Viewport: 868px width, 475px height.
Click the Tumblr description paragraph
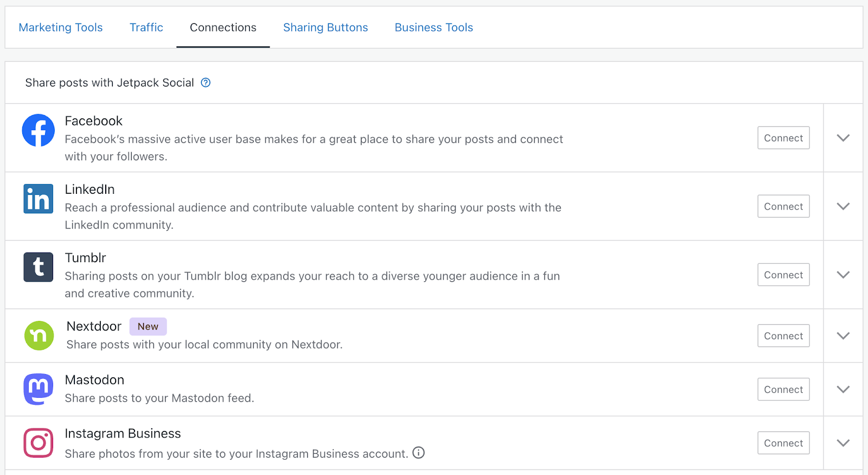312,284
